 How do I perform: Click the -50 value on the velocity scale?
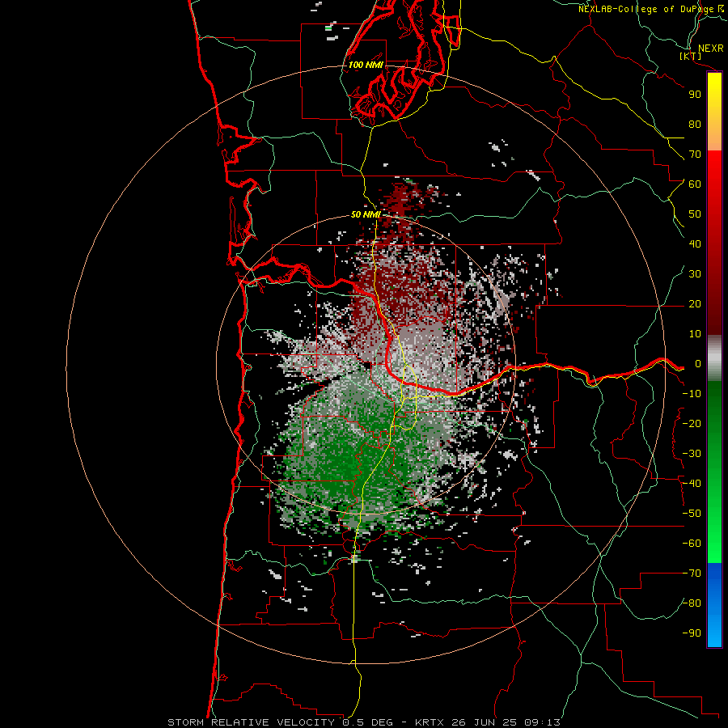click(x=692, y=514)
